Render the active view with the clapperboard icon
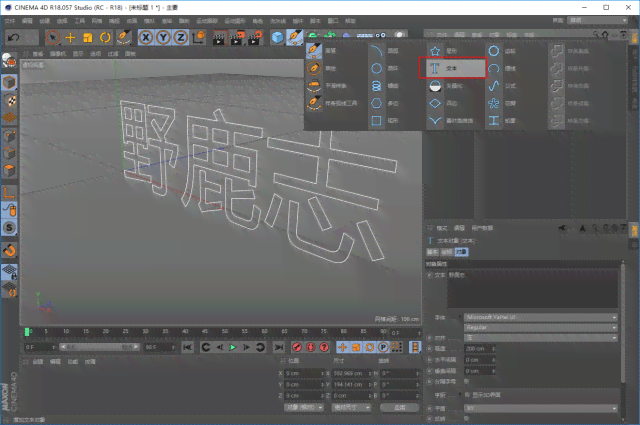Screen dimensions: 640x425 coord(220,38)
